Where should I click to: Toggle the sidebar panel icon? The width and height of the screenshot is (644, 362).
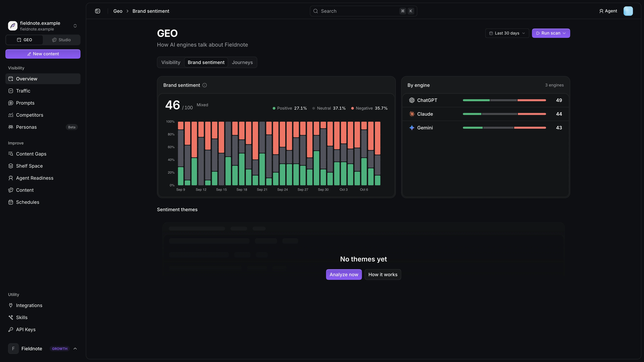[x=97, y=11]
